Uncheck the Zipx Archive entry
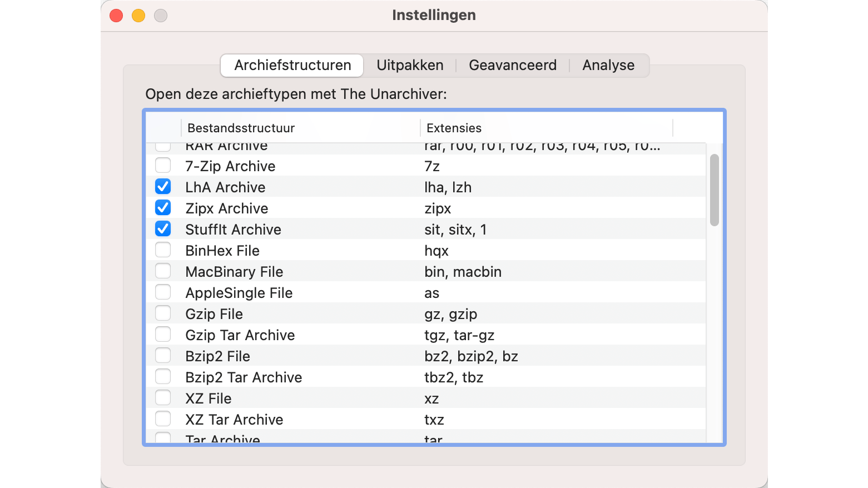Viewport: 868px width, 488px height. pos(163,207)
